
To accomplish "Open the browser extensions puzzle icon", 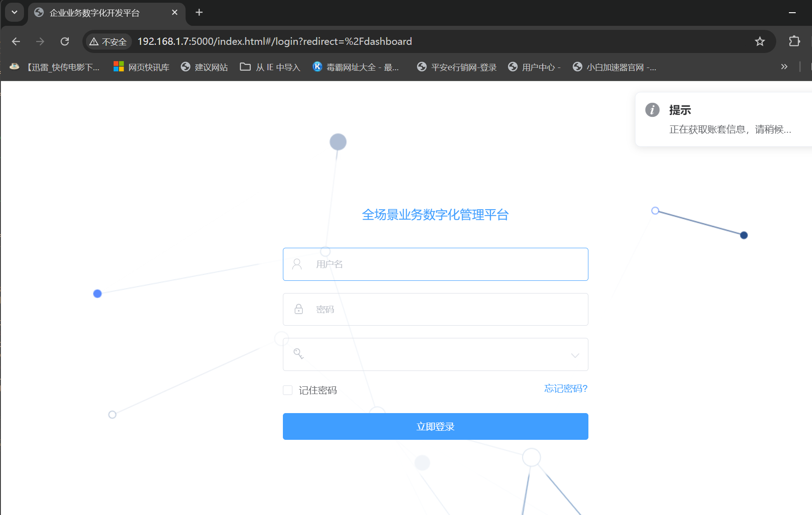I will pos(794,41).
